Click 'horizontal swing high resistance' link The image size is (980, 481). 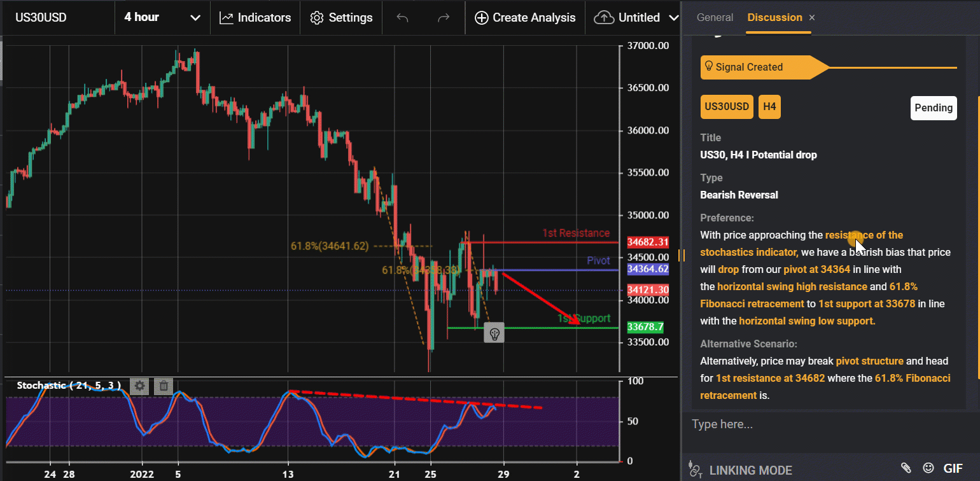(792, 286)
